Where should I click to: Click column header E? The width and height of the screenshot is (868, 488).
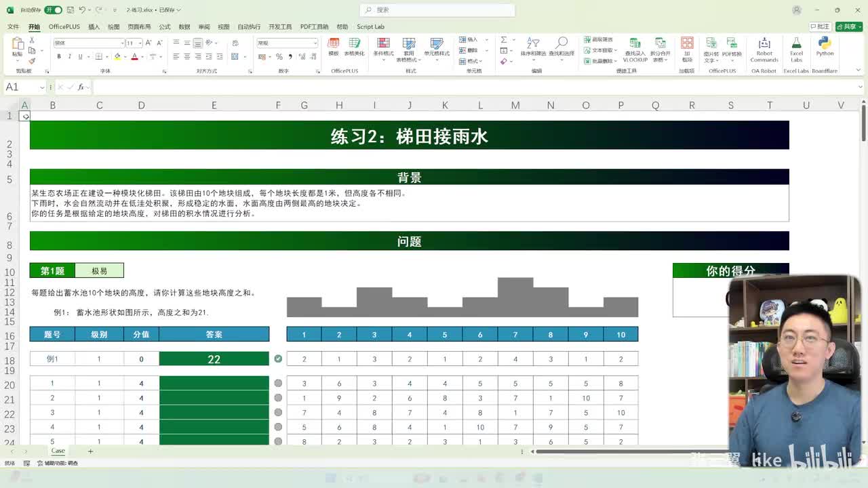(214, 105)
